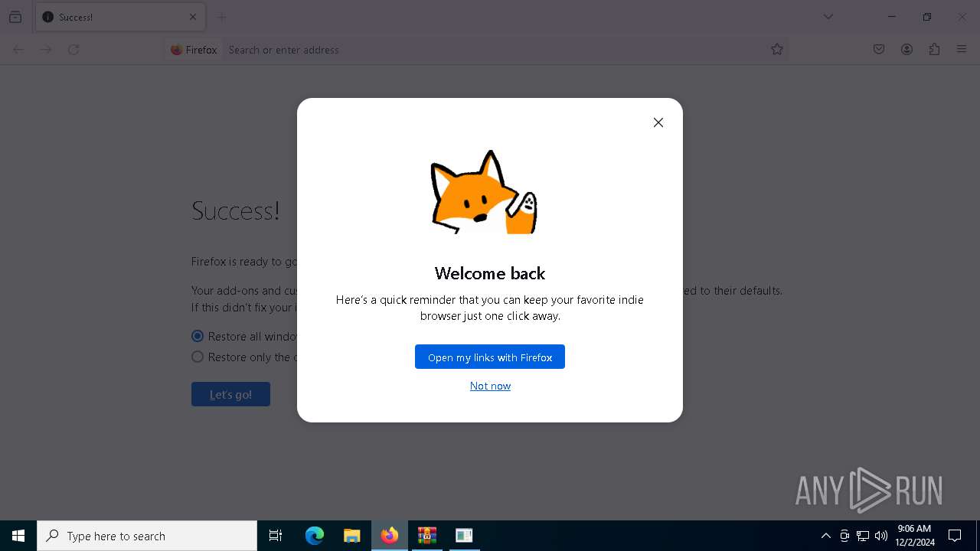This screenshot has height=551, width=980.
Task: Click the Let's go! button
Action: (230, 394)
